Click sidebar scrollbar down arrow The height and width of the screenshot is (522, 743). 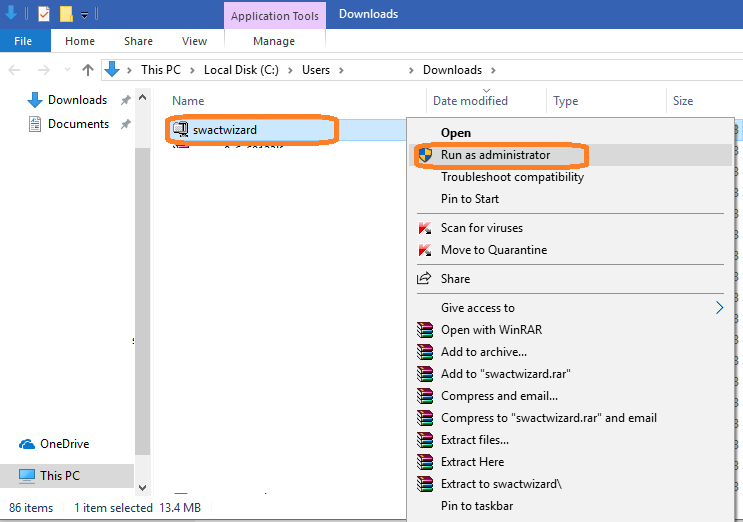tap(143, 487)
